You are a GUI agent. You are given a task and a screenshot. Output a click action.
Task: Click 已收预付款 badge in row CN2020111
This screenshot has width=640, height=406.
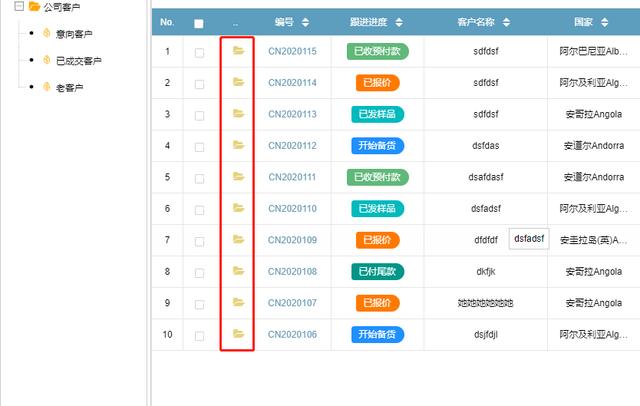point(378,177)
